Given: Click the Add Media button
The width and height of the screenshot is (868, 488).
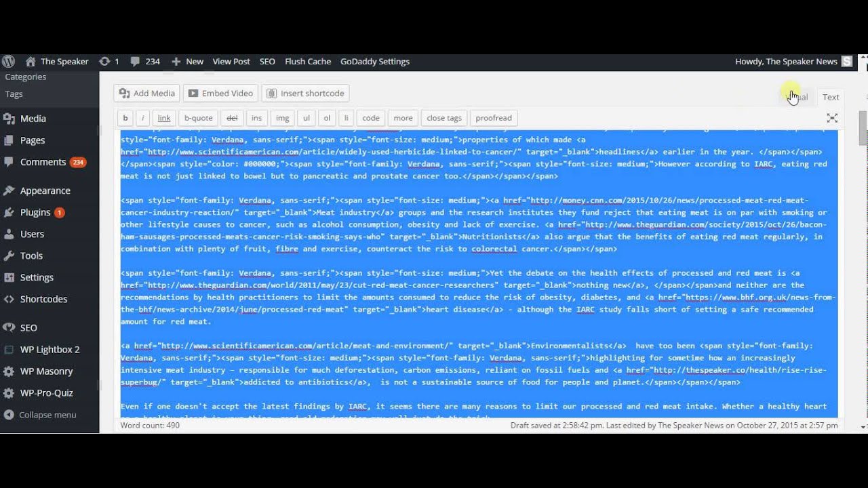Looking at the screenshot, I should pyautogui.click(x=146, y=94).
